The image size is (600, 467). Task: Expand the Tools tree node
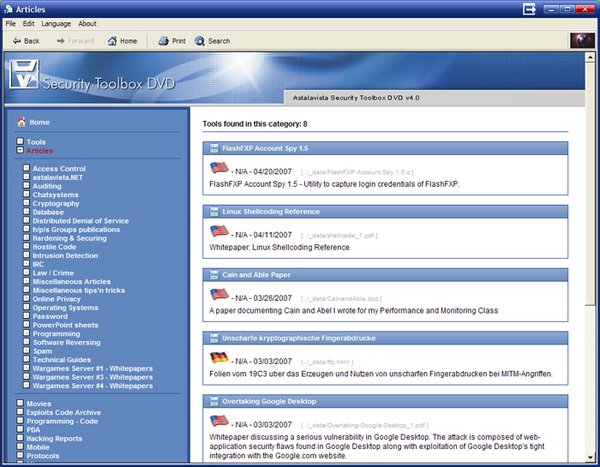click(19, 142)
